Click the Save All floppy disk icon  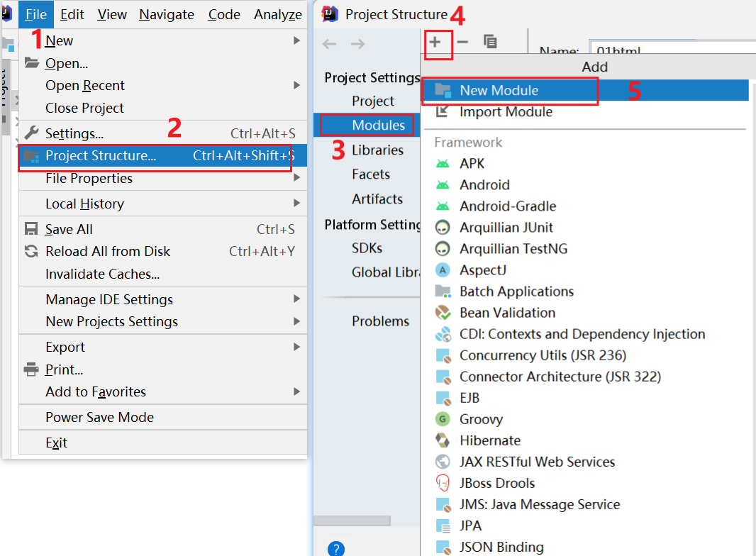click(31, 228)
